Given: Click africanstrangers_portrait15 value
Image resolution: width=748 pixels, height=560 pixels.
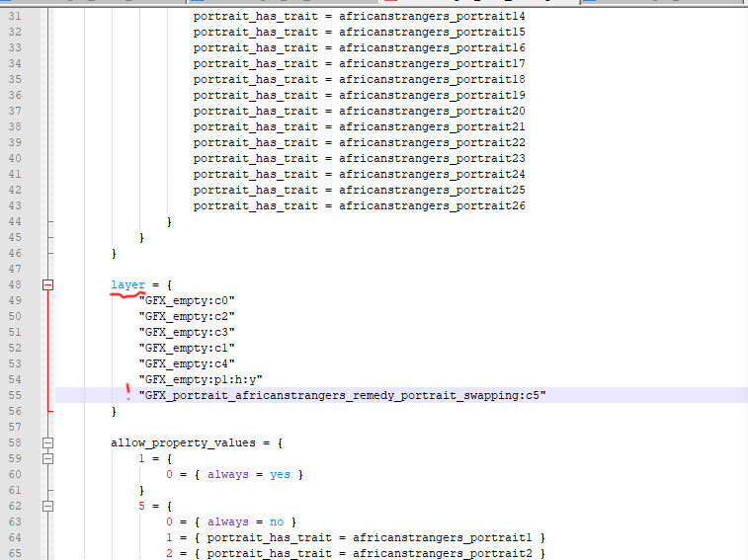Looking at the screenshot, I should pos(432,32).
